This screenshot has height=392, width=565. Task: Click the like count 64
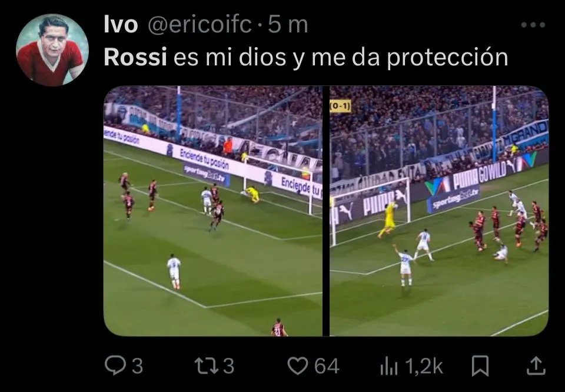(327, 366)
